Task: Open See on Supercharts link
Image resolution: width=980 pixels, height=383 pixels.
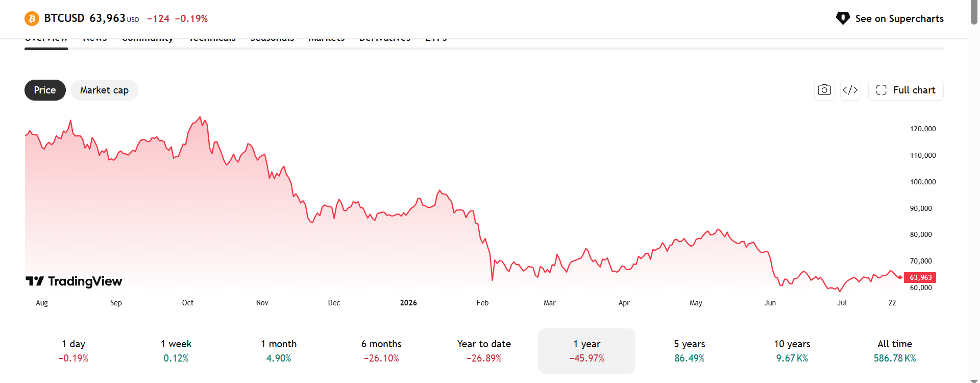Action: pos(890,18)
